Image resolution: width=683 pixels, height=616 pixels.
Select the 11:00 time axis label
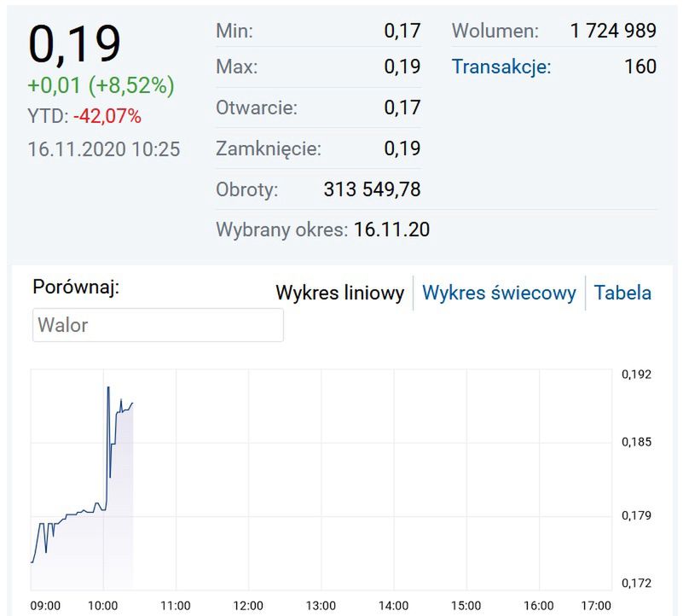(x=176, y=605)
